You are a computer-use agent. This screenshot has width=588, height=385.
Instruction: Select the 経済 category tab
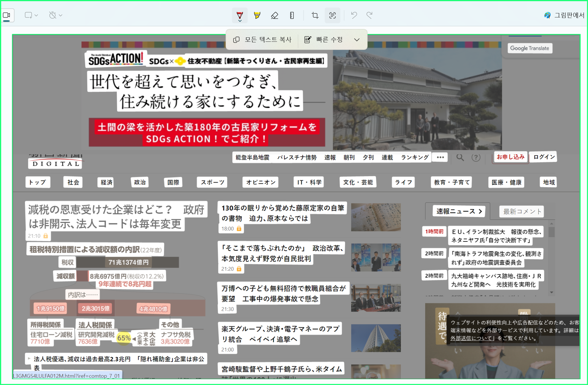click(106, 182)
